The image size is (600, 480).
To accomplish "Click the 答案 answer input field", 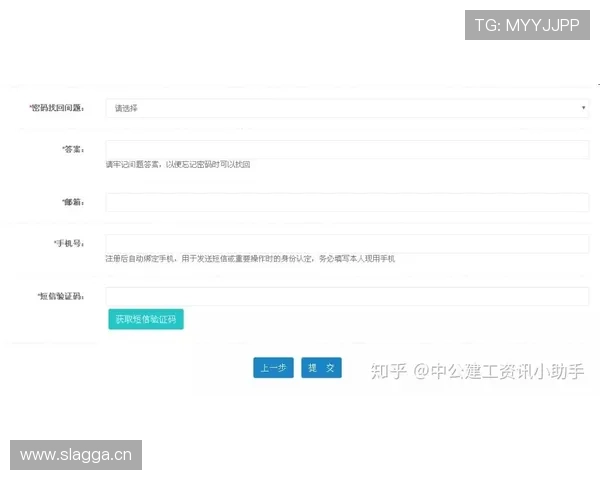I will click(347, 150).
